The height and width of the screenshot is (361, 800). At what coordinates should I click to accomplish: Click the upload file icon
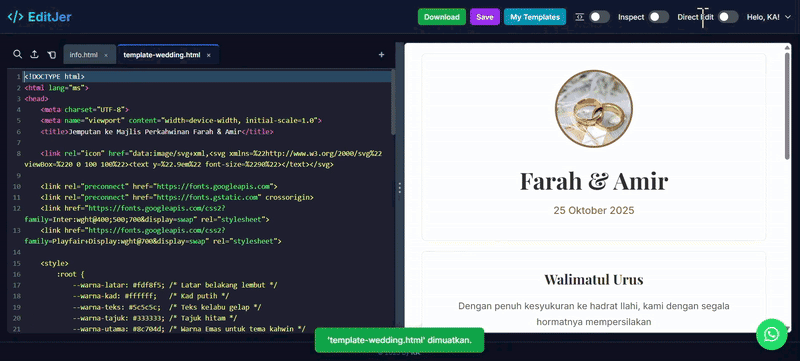(x=34, y=55)
